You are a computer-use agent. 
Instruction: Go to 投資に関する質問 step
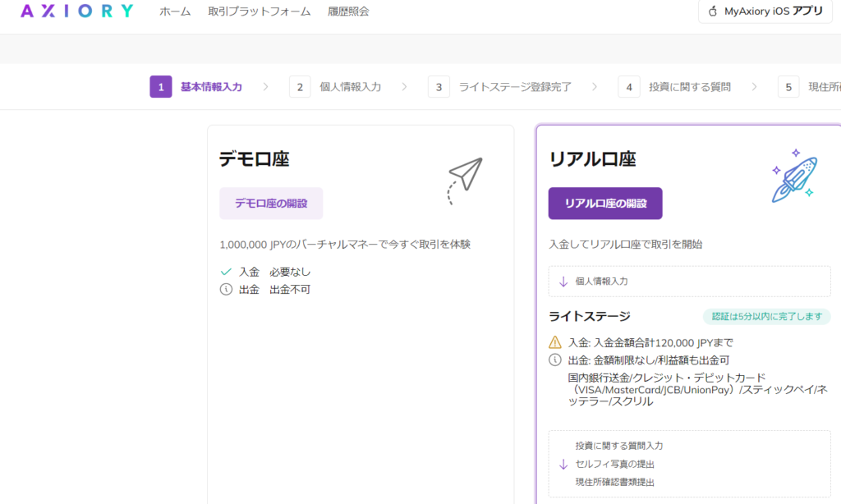click(x=690, y=87)
